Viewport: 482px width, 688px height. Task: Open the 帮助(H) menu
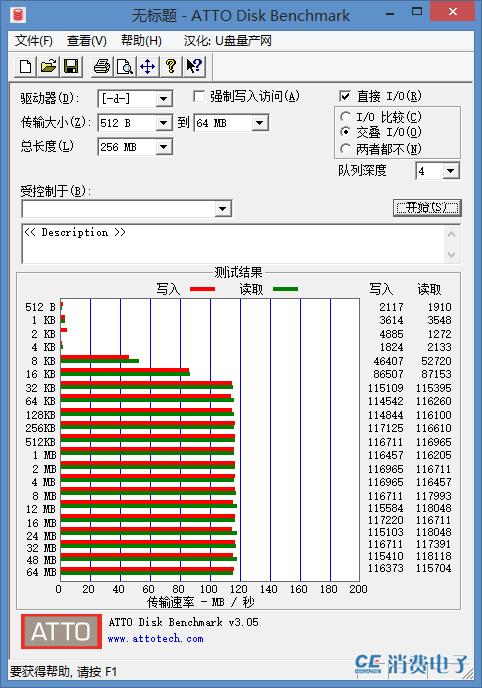coord(141,41)
